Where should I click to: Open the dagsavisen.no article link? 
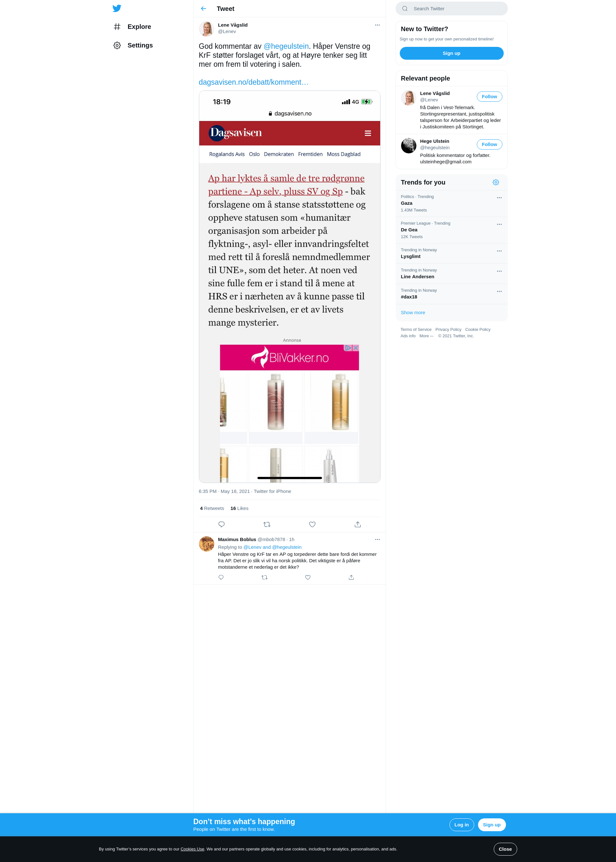(253, 82)
